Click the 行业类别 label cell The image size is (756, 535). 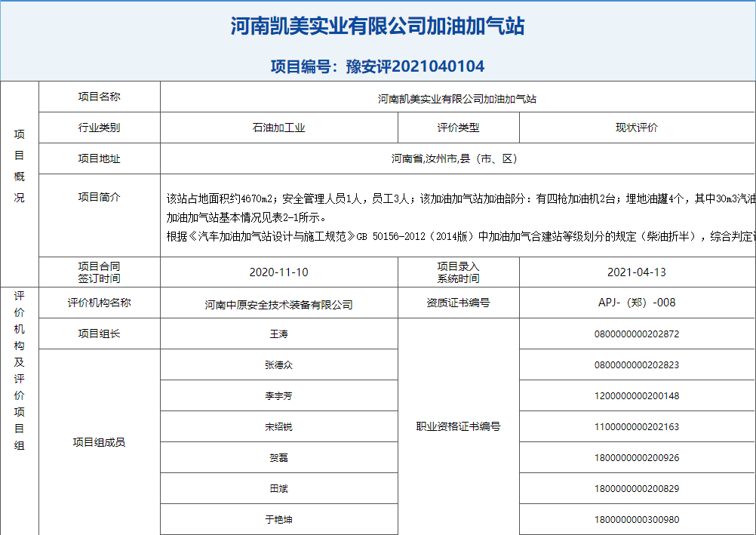point(100,128)
